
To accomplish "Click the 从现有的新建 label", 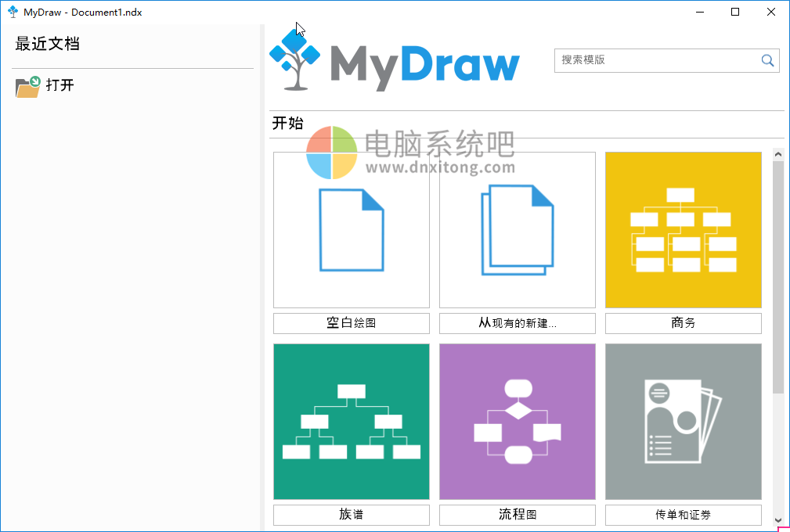I will click(517, 322).
